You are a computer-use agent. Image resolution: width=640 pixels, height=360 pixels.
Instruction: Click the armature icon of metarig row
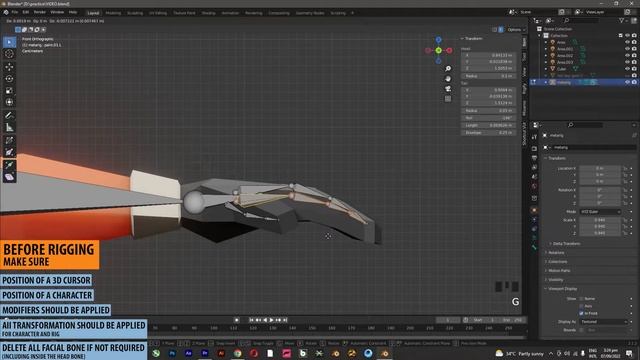tap(553, 82)
